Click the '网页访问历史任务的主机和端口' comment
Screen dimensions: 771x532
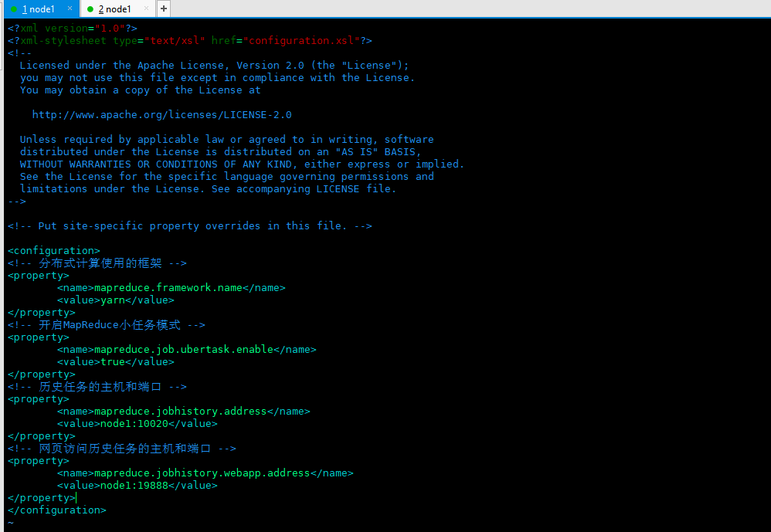[x=122, y=449]
